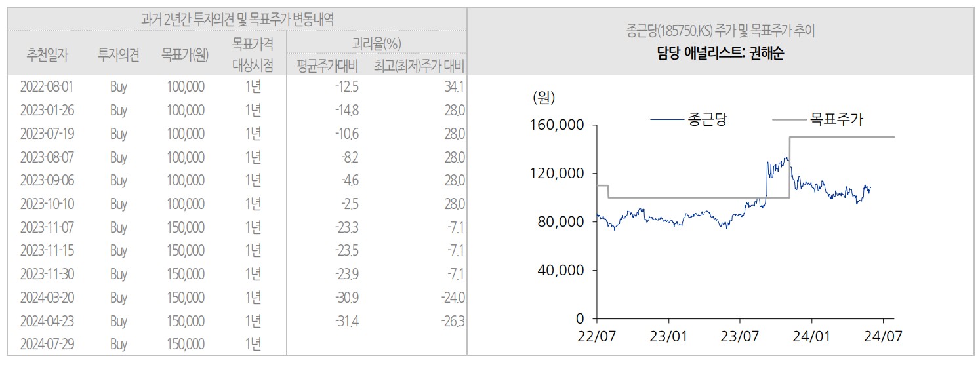Click the 23/01 x-axis label
The image size is (980, 365).
(668, 336)
